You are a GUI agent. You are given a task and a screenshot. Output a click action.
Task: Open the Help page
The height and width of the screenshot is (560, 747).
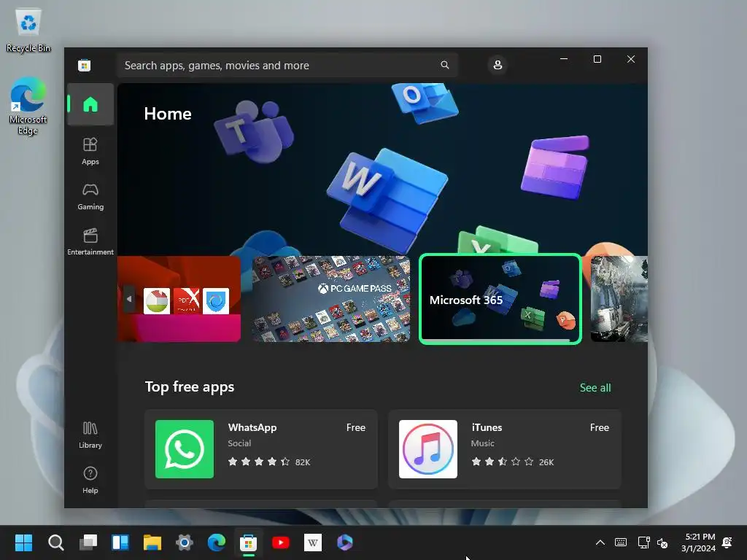click(x=90, y=480)
